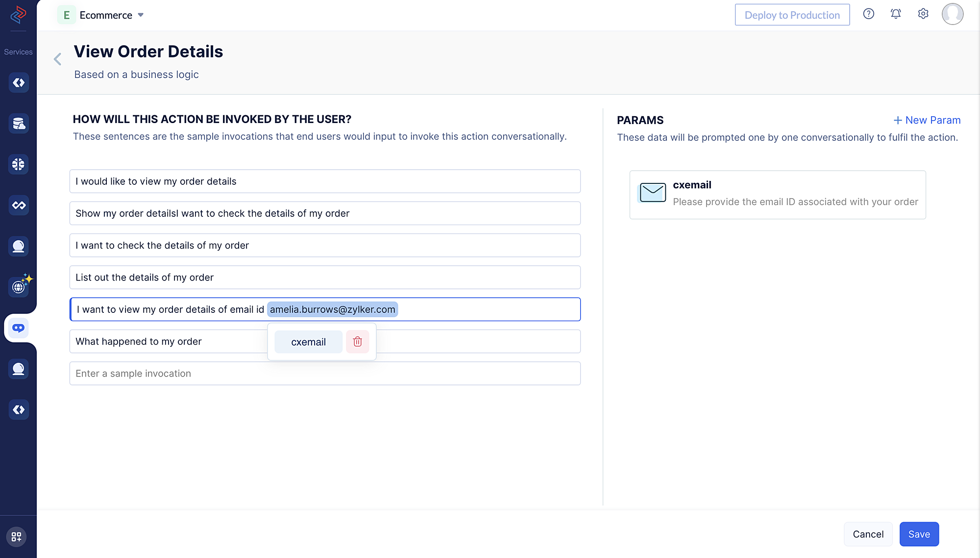Click the cxemail tag in popup
The image size is (980, 558).
point(308,342)
